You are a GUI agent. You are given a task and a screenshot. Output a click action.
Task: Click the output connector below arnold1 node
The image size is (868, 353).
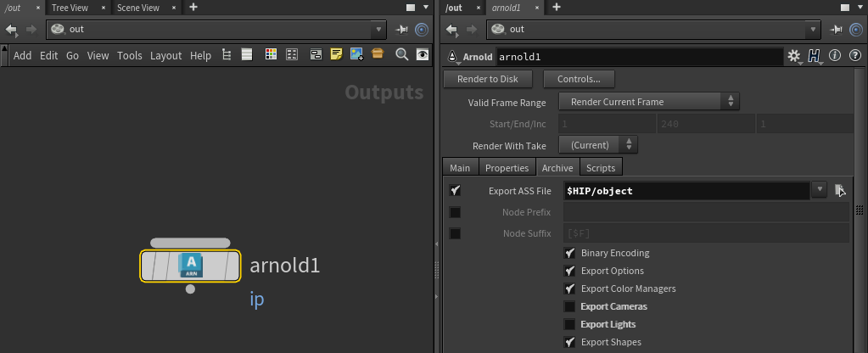tap(190, 289)
